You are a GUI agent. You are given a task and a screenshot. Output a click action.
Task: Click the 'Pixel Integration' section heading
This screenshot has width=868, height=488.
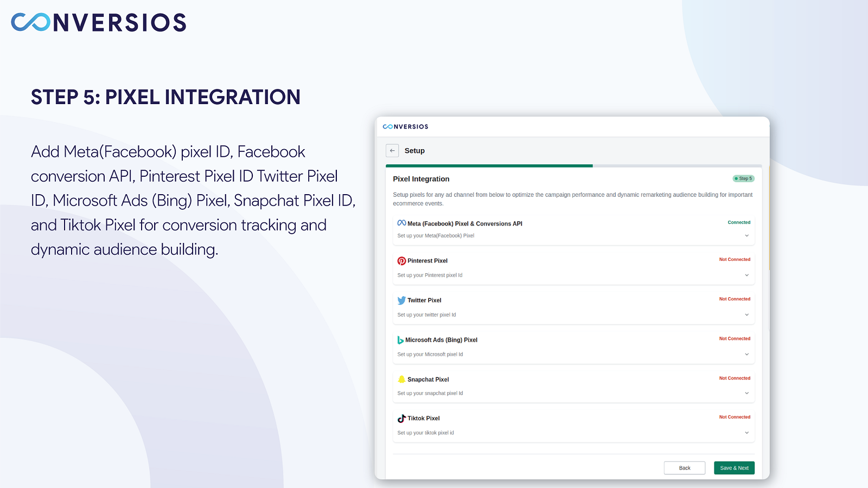pos(421,179)
